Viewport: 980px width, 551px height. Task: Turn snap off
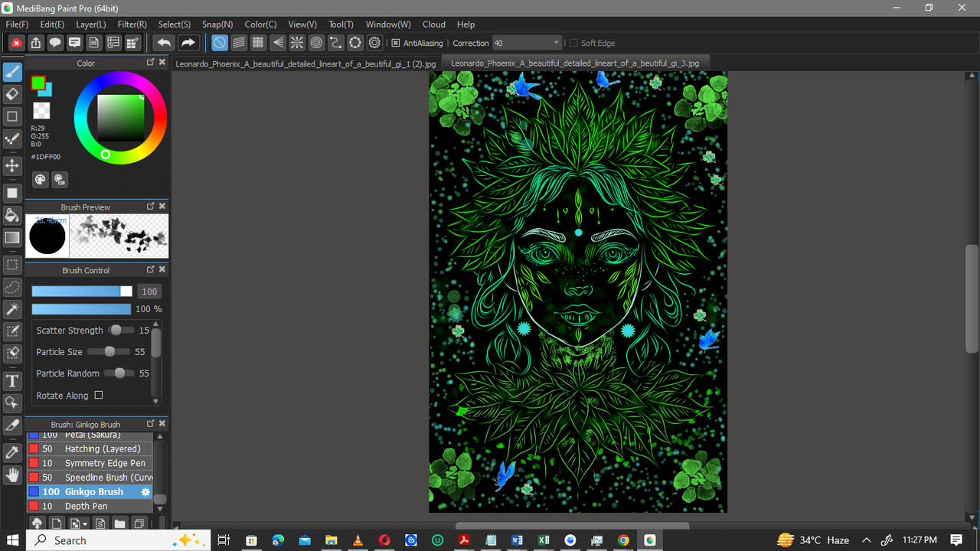tap(220, 43)
